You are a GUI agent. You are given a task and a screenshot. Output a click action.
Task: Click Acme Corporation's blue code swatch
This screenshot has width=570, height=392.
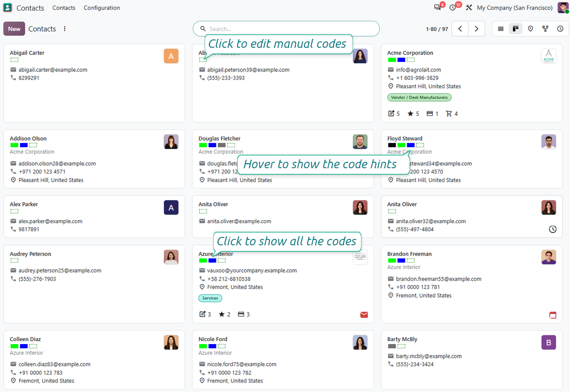[x=402, y=60]
